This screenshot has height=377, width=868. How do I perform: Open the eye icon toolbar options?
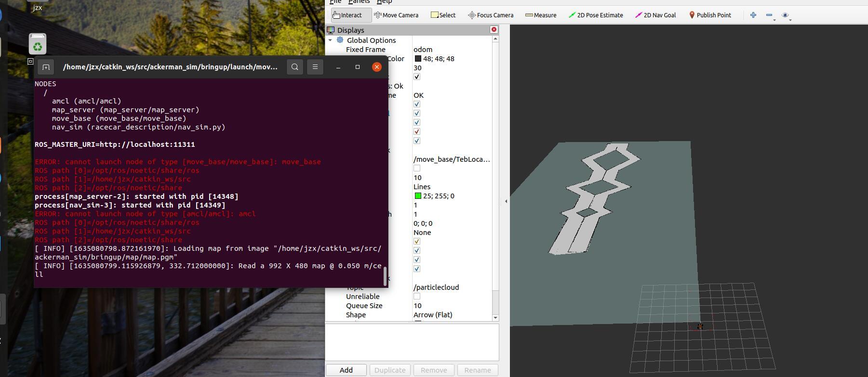[785, 15]
